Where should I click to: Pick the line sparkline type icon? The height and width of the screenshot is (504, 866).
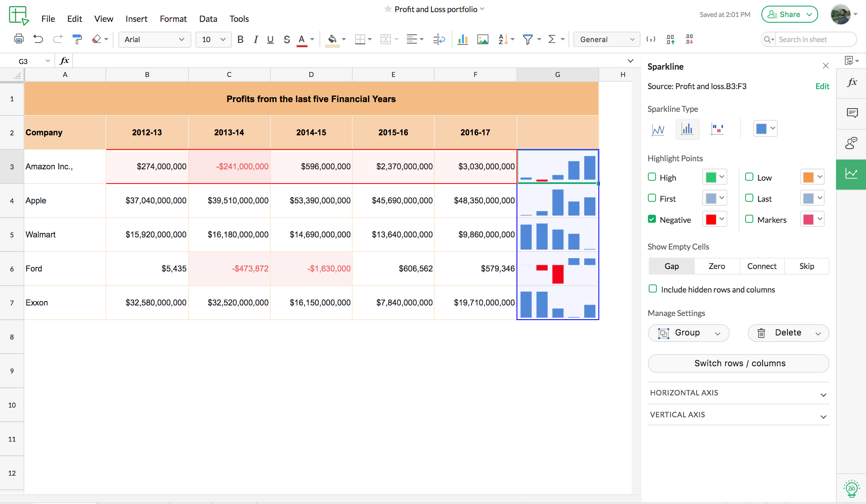pos(658,129)
